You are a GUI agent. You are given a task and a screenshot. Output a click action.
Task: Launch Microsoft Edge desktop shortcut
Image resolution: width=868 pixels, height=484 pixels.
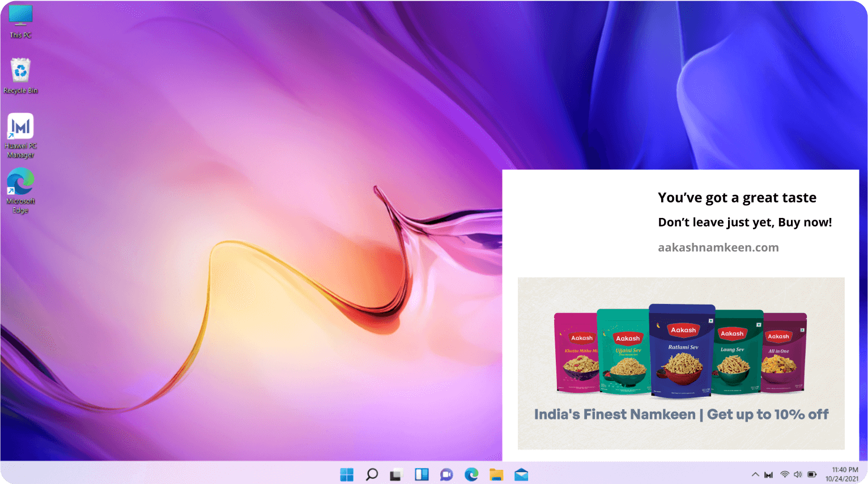point(20,191)
